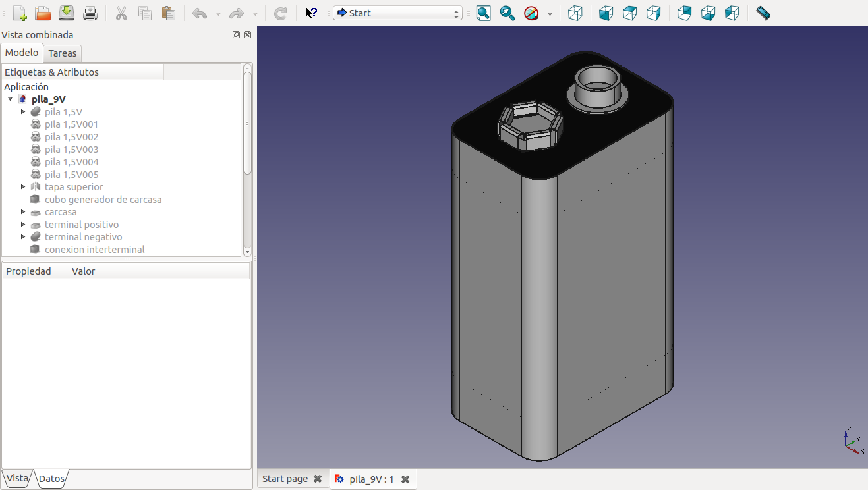
Task: Click the What's This help cursor icon
Action: (x=312, y=13)
